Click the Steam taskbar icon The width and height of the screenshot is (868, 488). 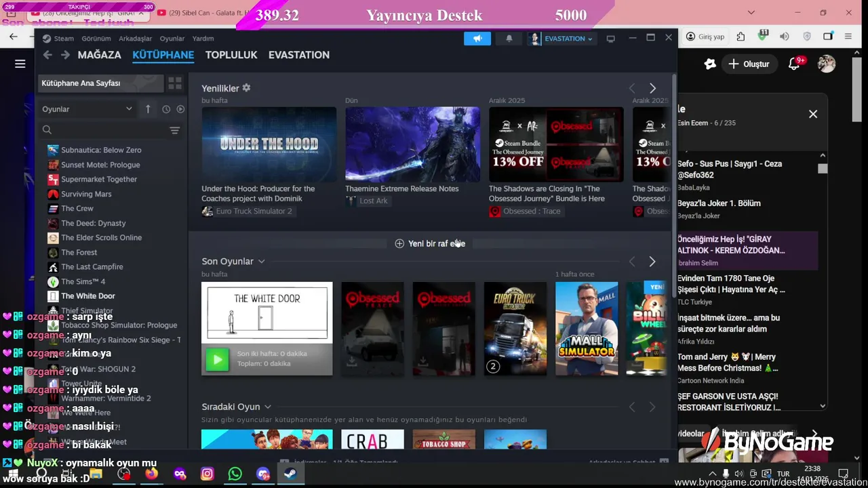click(x=290, y=474)
